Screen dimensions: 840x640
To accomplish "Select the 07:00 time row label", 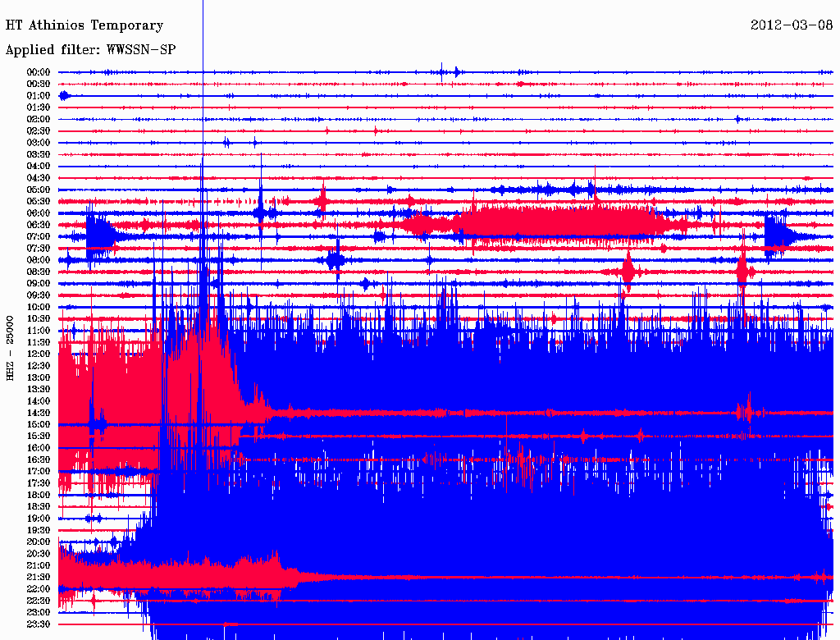I will 39,236.
